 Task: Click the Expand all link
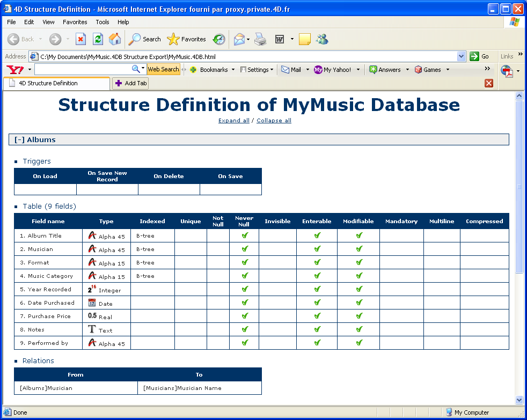pos(233,121)
